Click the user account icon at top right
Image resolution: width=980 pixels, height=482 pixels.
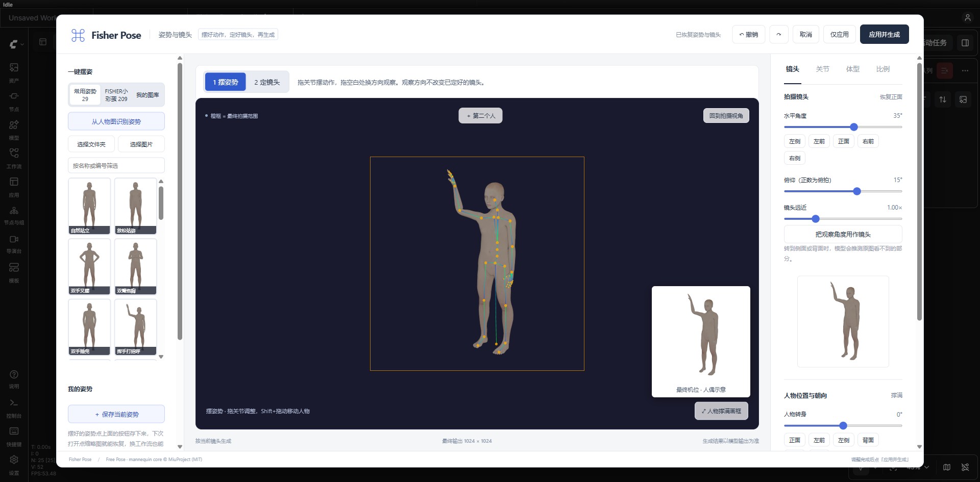coord(967,17)
